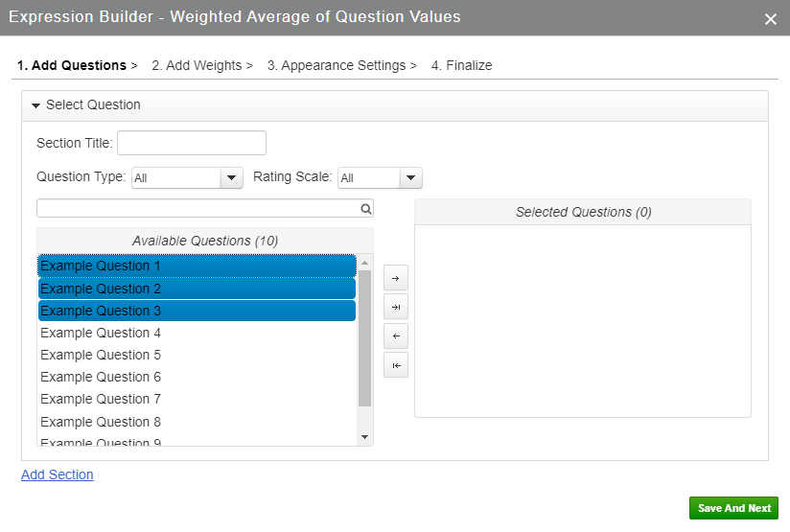The height and width of the screenshot is (532, 790).
Task: Select Example Question 5 in list
Action: (101, 355)
